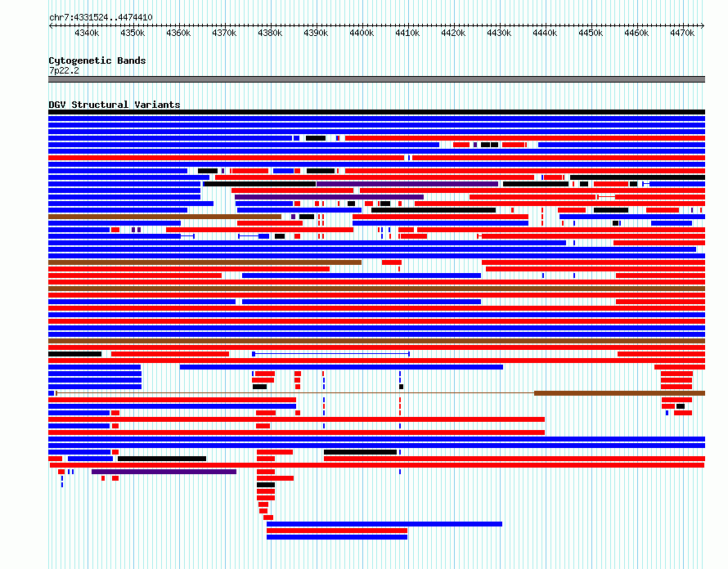Click the 4340k ruler label

[87, 33]
